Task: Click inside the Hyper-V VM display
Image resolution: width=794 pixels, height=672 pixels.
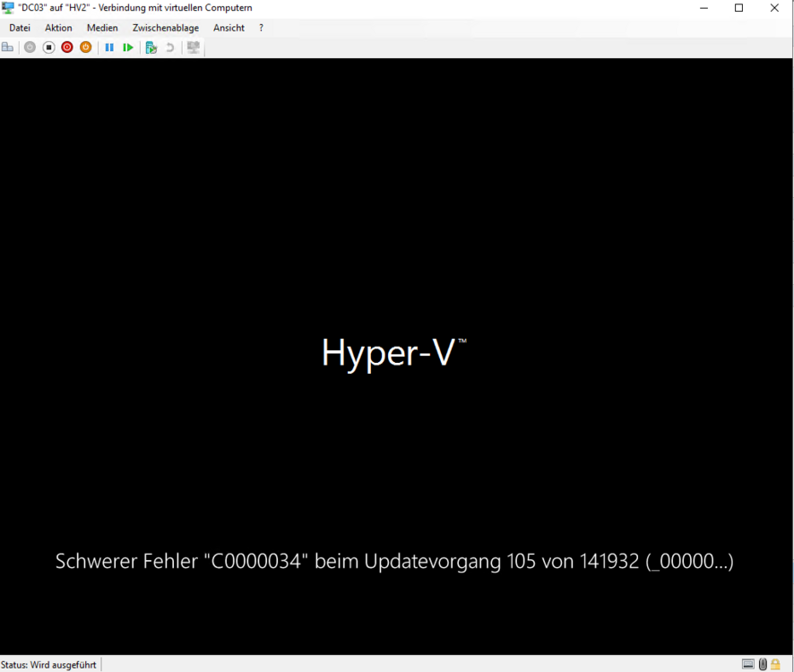Action: coord(394,269)
